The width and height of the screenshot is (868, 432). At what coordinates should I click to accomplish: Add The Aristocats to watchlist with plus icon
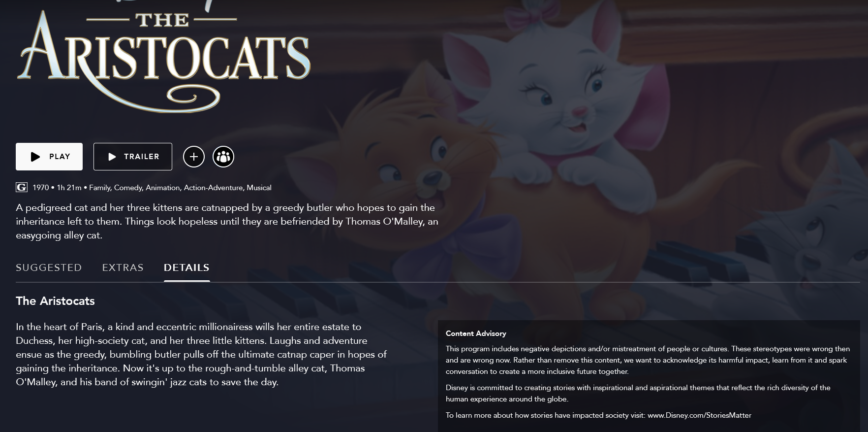(194, 157)
